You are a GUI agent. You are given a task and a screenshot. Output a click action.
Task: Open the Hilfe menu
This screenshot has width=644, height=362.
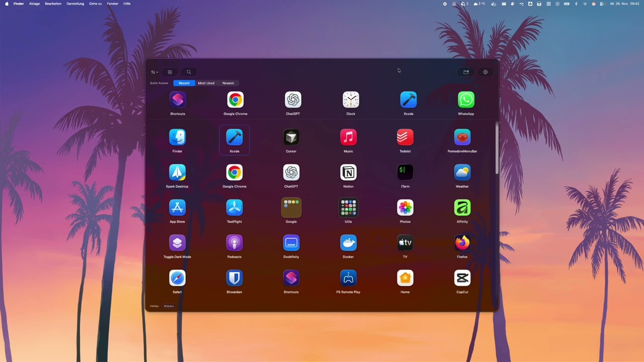127,4
